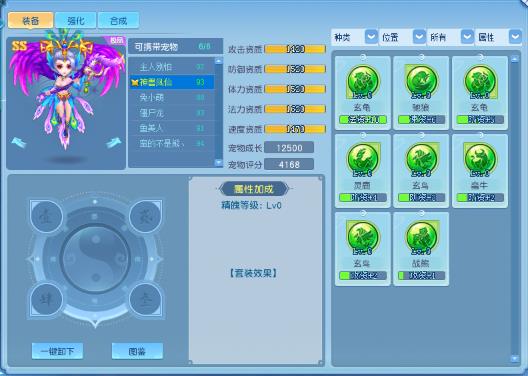Click the 一键卸下 button

57,351
